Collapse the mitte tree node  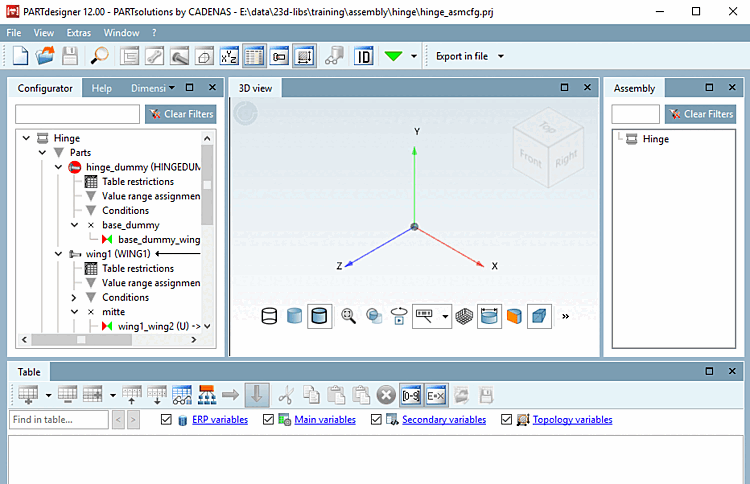click(75, 312)
